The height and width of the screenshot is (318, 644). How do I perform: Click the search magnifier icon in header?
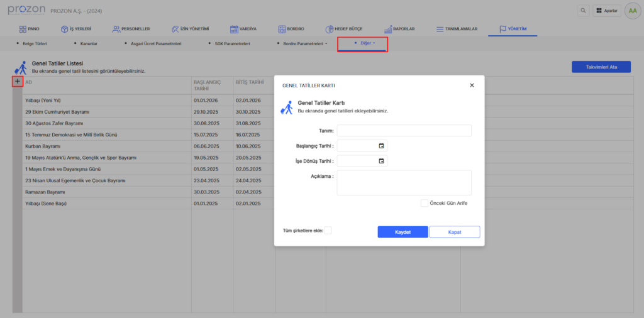[583, 11]
